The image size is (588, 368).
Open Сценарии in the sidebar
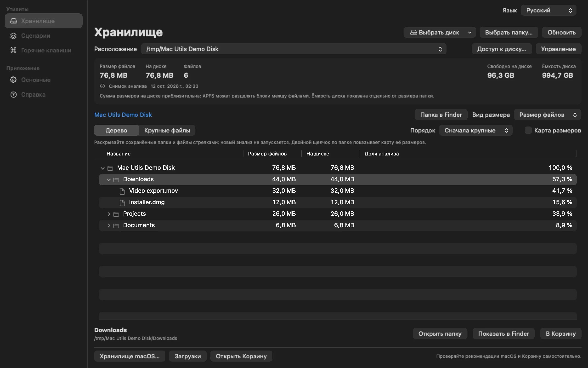(x=43, y=36)
